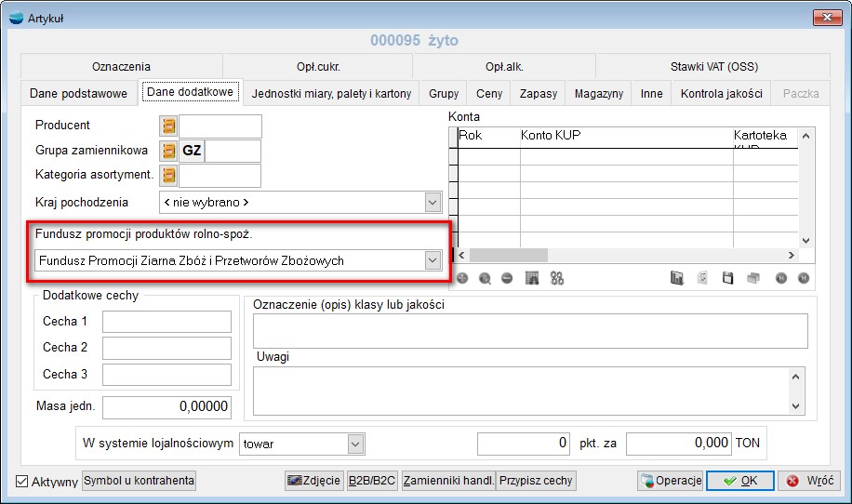The height and width of the screenshot is (504, 852).
Task: Click Uwagi scrollbar down arrow
Action: tap(796, 406)
